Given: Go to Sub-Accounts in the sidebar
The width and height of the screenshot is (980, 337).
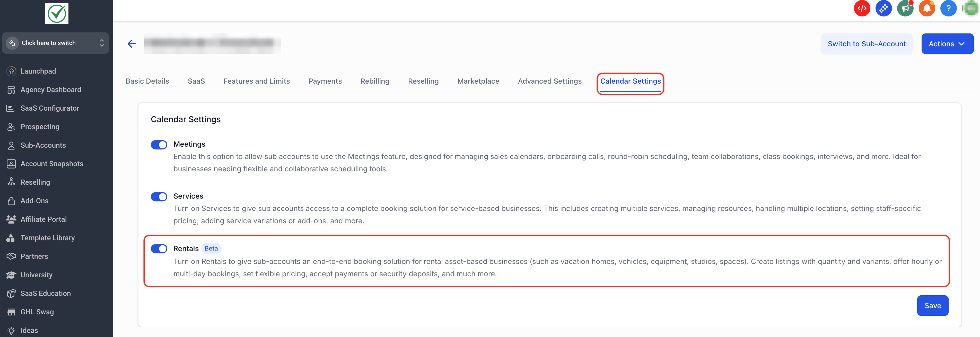Looking at the screenshot, I should pos(43,145).
